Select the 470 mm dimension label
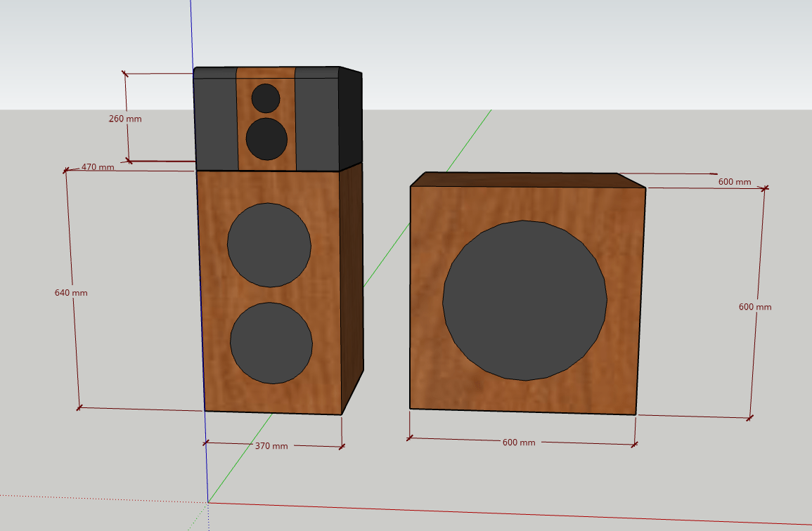812x531 pixels. [97, 167]
